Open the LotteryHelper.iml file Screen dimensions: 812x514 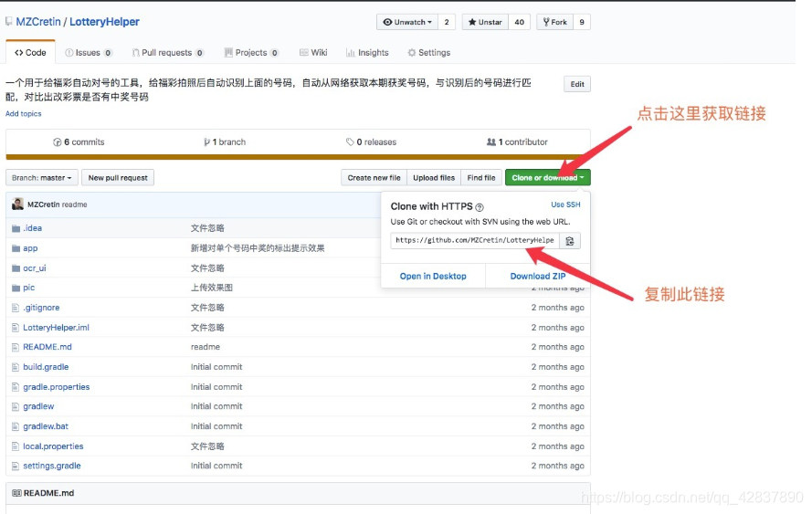coord(56,328)
